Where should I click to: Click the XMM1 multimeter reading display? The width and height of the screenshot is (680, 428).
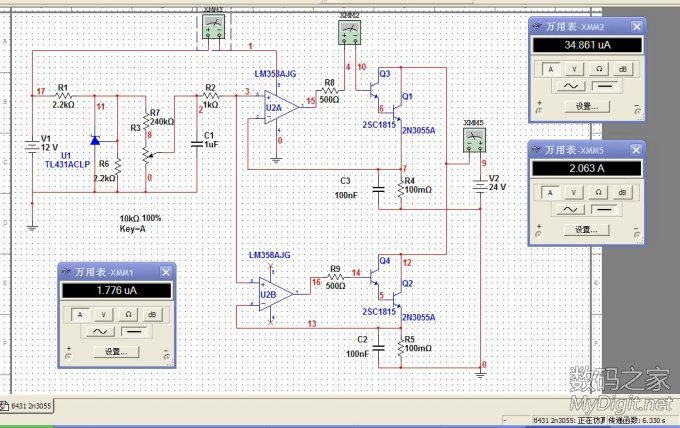[114, 291]
